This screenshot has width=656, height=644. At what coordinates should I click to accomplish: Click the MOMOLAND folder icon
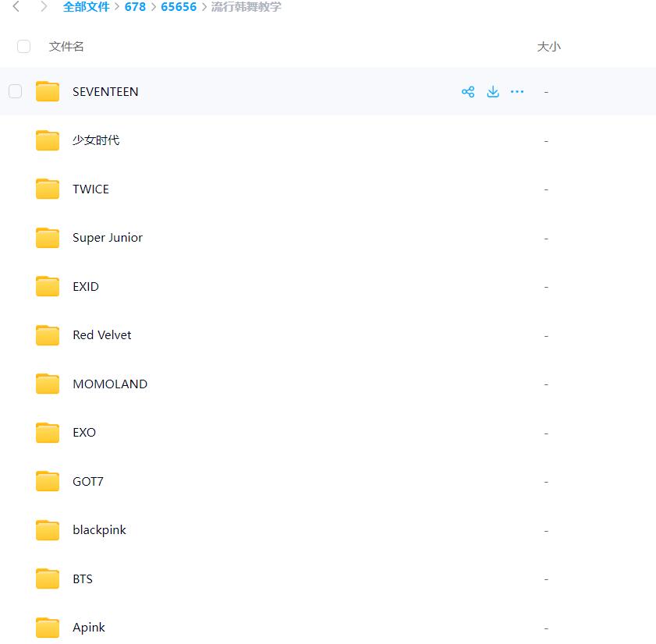pyautogui.click(x=48, y=384)
